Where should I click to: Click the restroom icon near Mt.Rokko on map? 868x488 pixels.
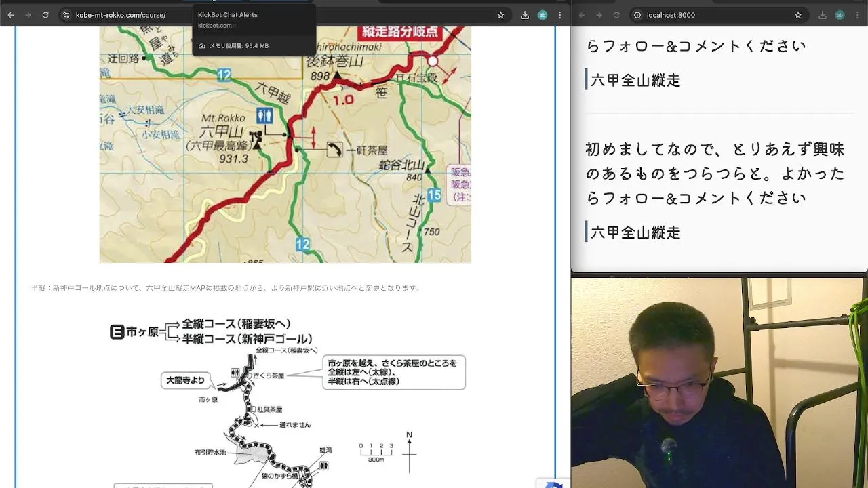click(264, 116)
